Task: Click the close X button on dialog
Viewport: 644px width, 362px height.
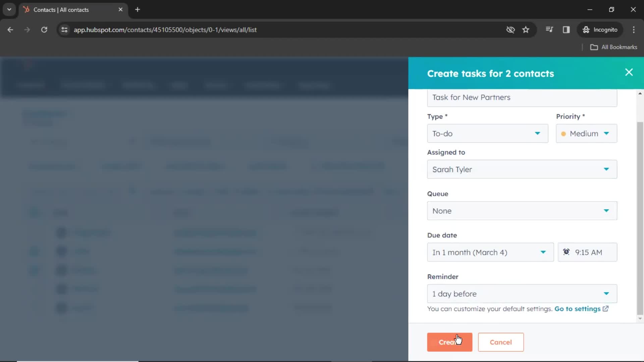Action: coord(629,72)
